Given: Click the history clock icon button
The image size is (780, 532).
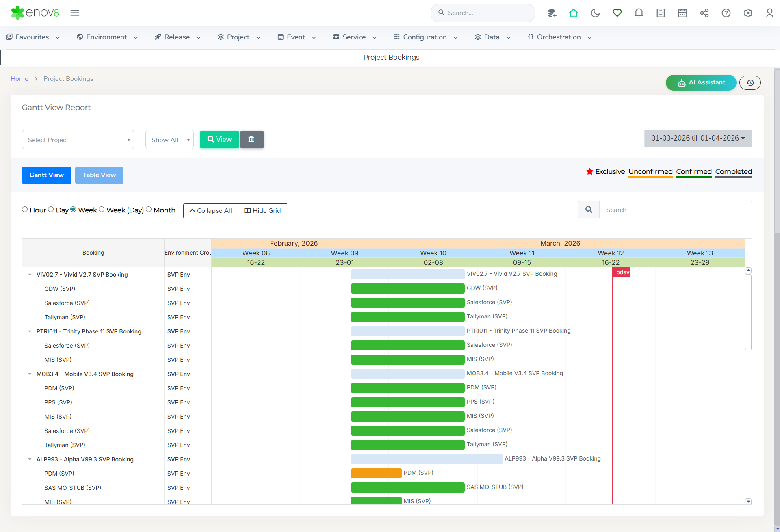Looking at the screenshot, I should pyautogui.click(x=750, y=83).
